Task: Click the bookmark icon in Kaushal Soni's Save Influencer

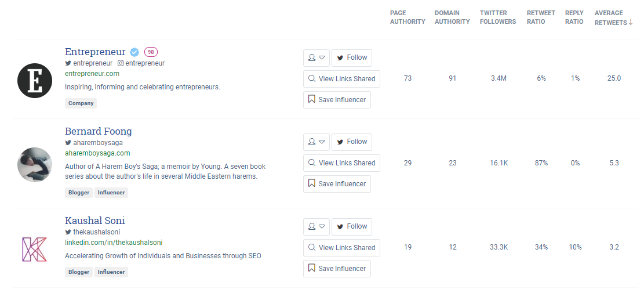Action: (x=312, y=268)
